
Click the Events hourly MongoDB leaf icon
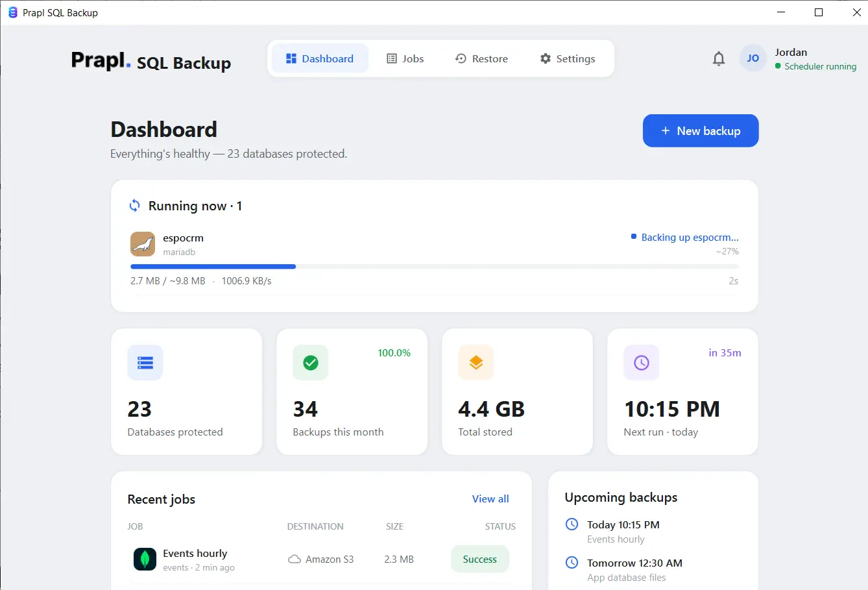[145, 559]
